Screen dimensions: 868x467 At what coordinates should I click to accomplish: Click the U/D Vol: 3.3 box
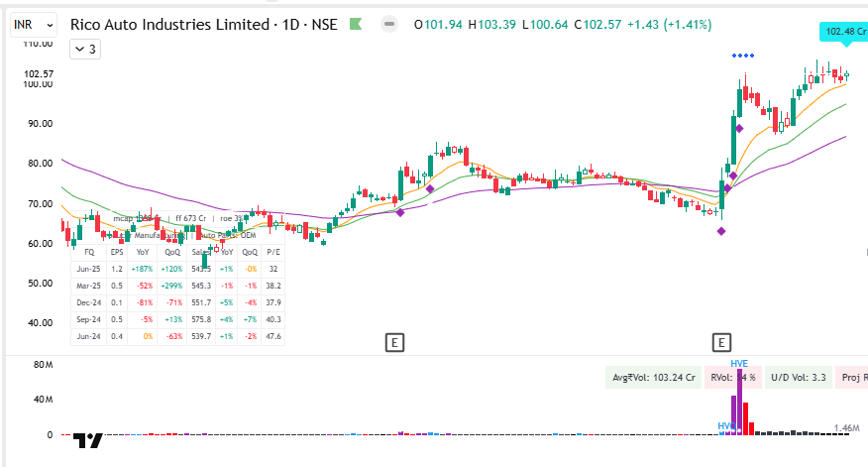(799, 377)
